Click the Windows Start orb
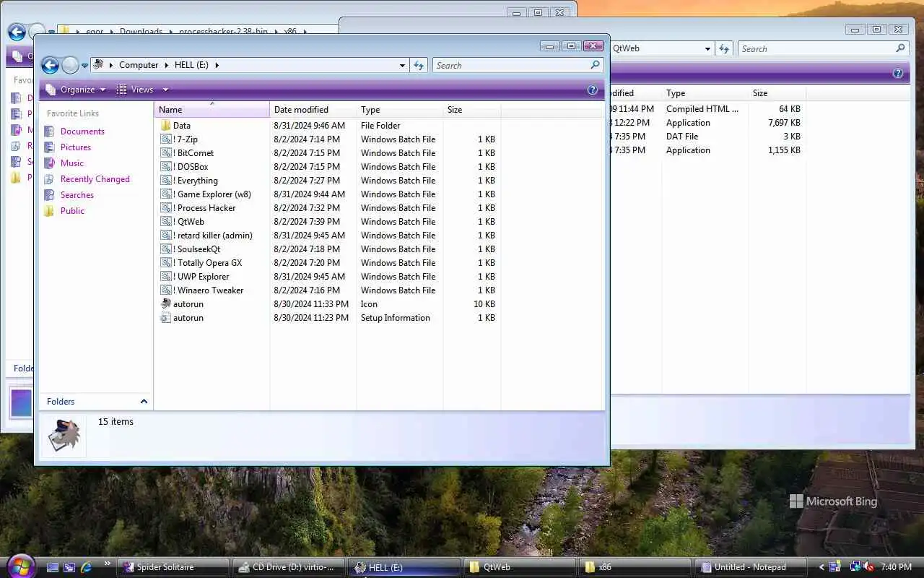924x578 pixels. coord(20,566)
